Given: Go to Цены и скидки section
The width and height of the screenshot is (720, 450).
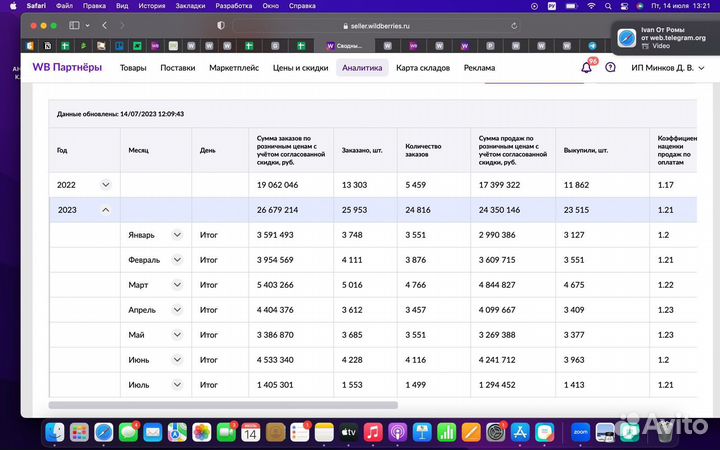Looking at the screenshot, I should 300,68.
